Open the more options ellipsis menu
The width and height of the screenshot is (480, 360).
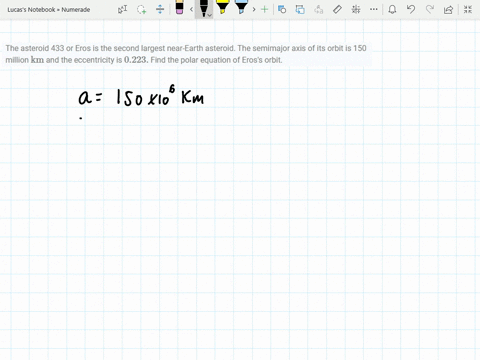pyautogui.click(x=374, y=9)
